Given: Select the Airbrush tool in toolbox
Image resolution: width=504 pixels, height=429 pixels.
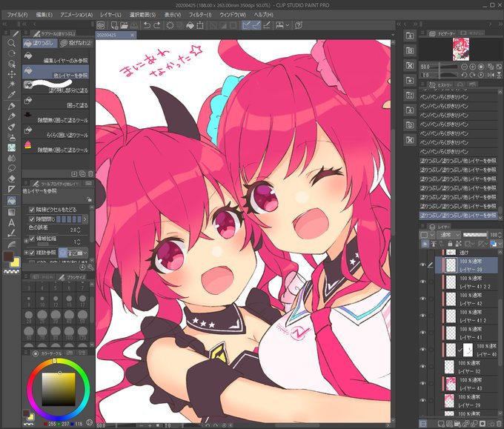Looking at the screenshot, I should pos(12,138).
